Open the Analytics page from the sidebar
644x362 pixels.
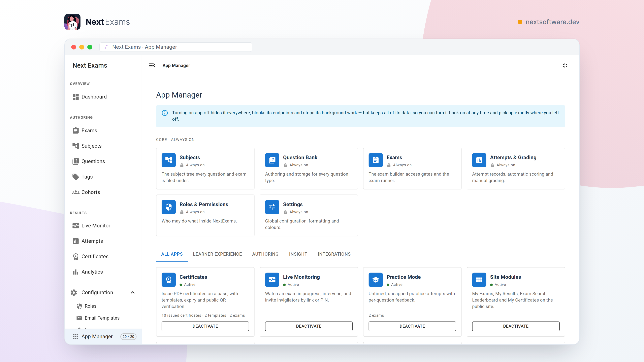pos(92,272)
